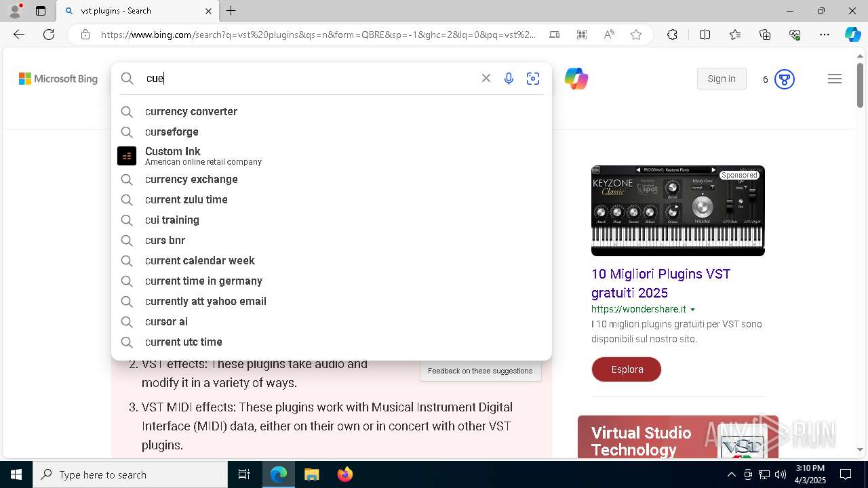Click the Microsoft Rewards medal icon
The image size is (868, 488).
[x=785, y=79]
